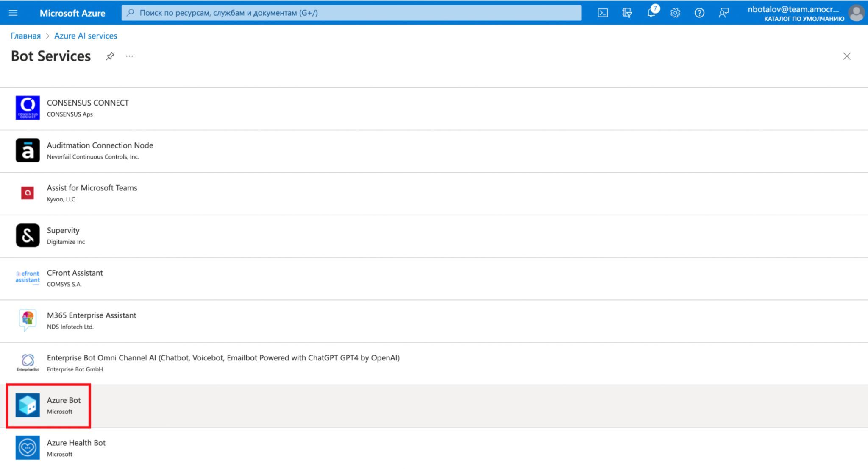Select the Supervity offer title
This screenshot has height=469, width=868.
pos(63,230)
